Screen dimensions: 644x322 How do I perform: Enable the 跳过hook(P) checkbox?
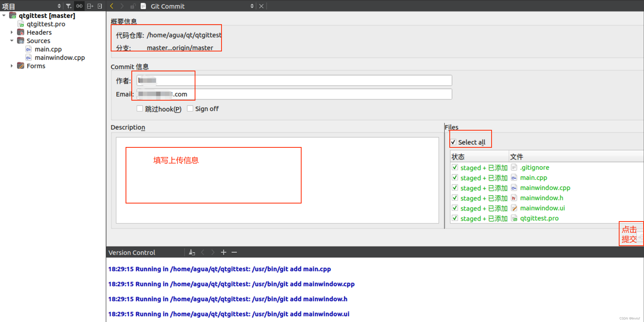click(140, 109)
